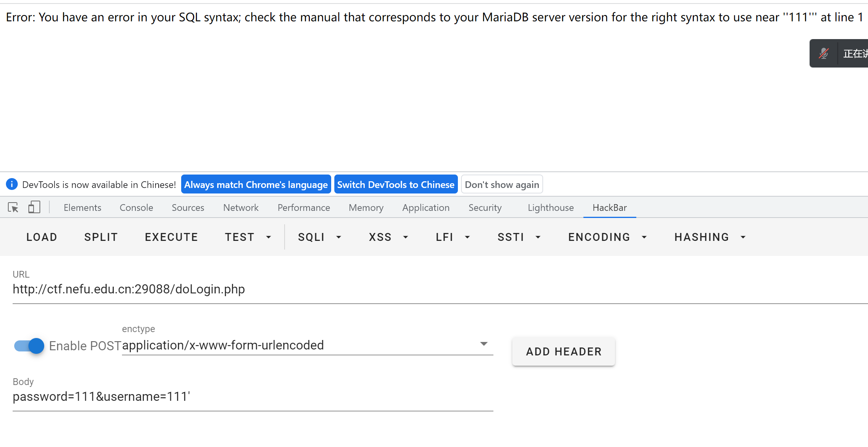The image size is (868, 447).
Task: Expand the XSS payload menu
Action: pos(388,237)
